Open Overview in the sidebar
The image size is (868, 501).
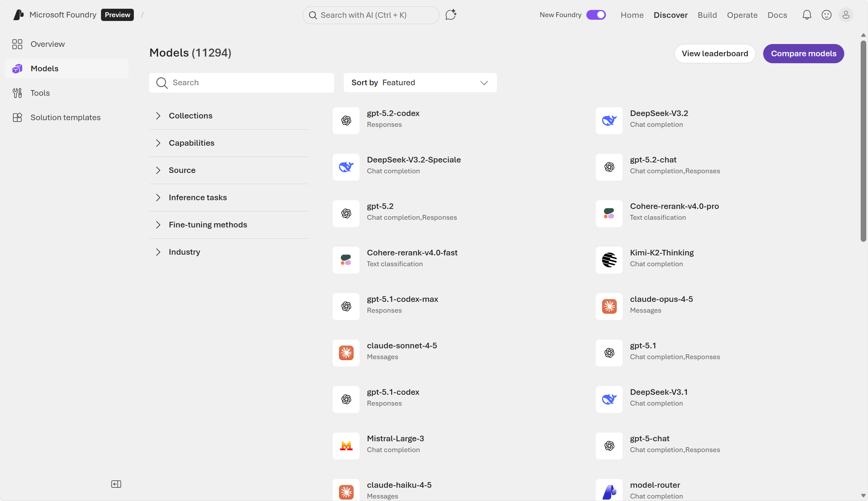click(x=67, y=44)
